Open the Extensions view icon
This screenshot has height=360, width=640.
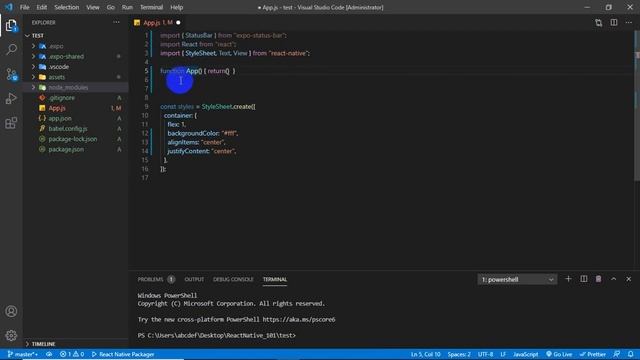(x=11, y=123)
